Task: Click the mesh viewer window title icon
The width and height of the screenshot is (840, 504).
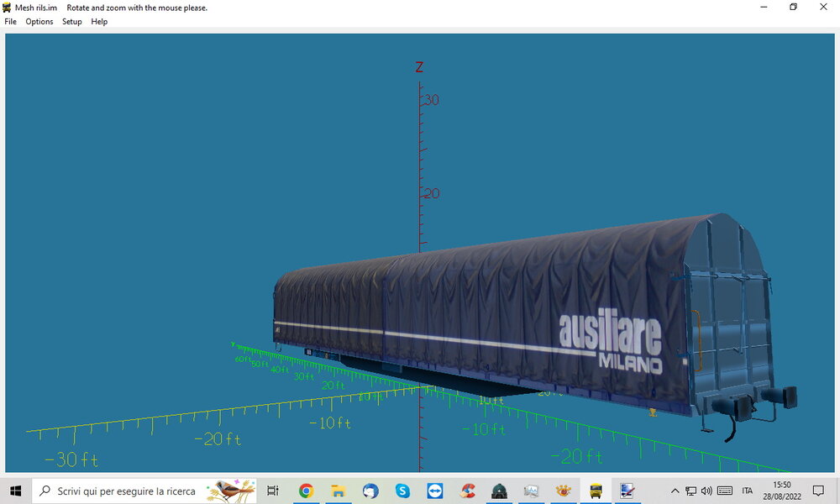Action: coord(7,8)
